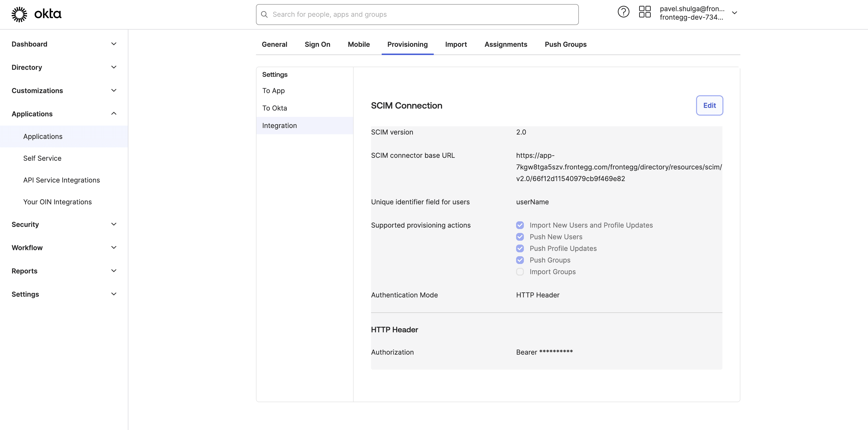868x430 pixels.
Task: Click the Okta logo
Action: (36, 14)
